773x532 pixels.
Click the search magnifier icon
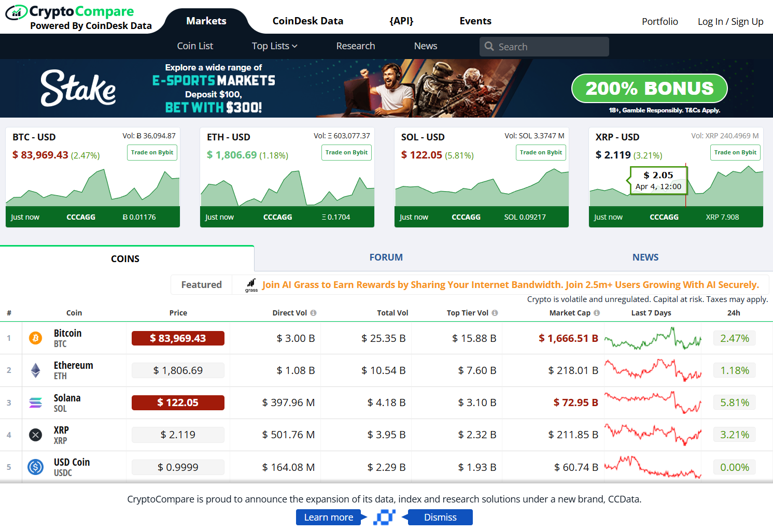click(489, 47)
